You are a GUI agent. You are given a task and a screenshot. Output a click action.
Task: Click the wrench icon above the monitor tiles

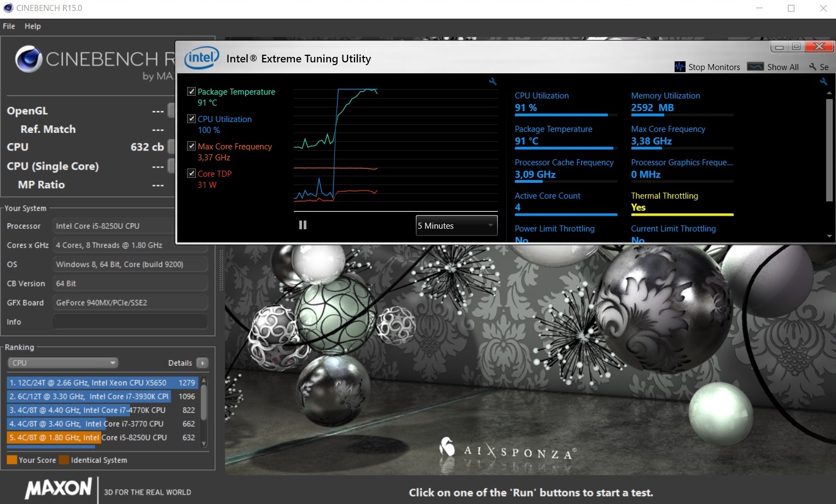[823, 82]
